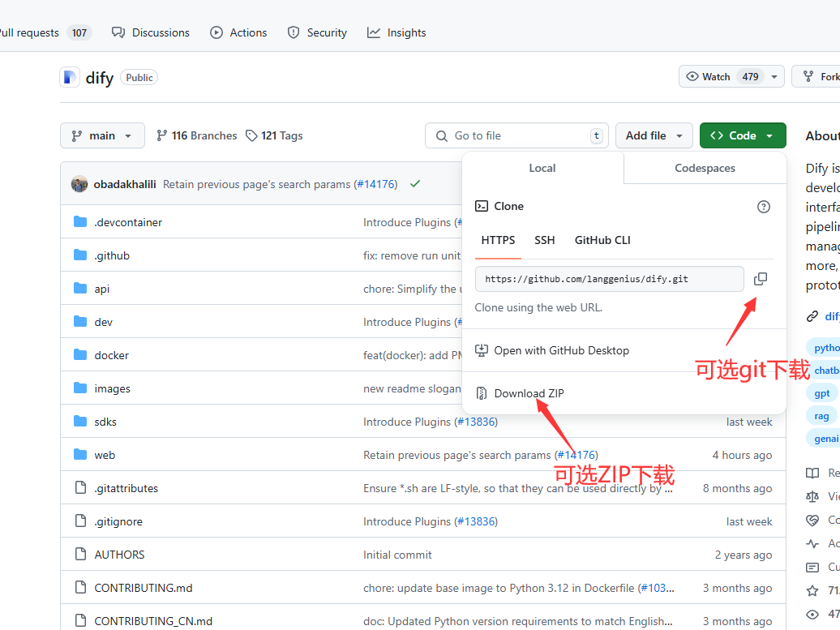Open the Security tab

pos(317,32)
